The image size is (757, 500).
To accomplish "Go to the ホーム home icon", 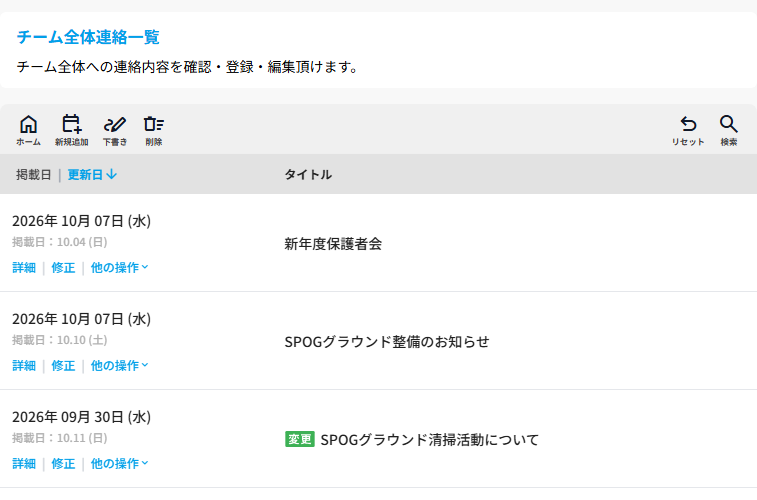I will tap(28, 130).
